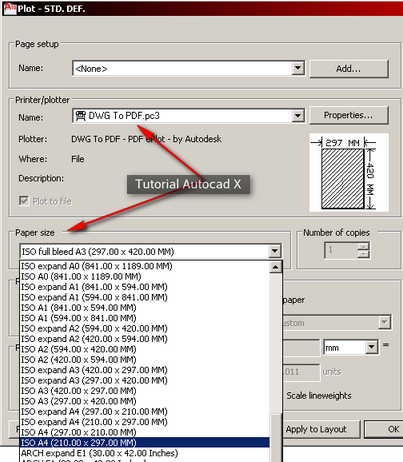The height and width of the screenshot is (462, 403).
Task: Select ISO expand A2 (420.00 x 594.00 MM)
Action: pyautogui.click(x=145, y=339)
